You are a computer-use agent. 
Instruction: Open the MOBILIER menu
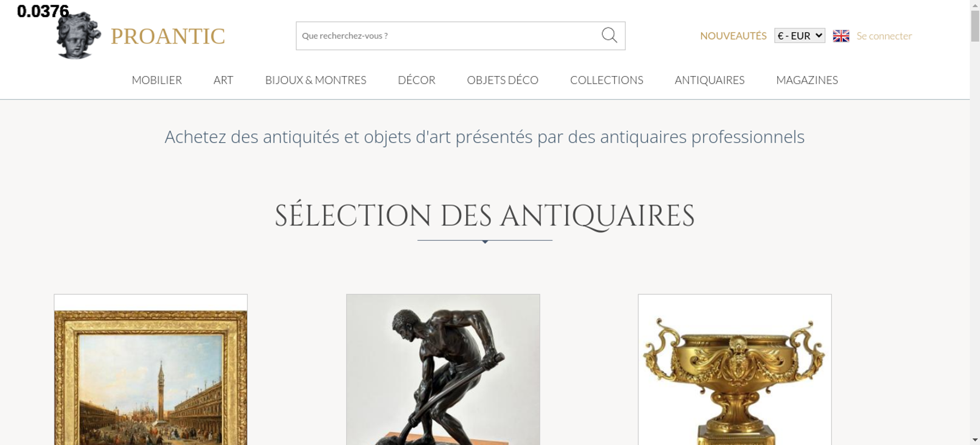tap(157, 80)
